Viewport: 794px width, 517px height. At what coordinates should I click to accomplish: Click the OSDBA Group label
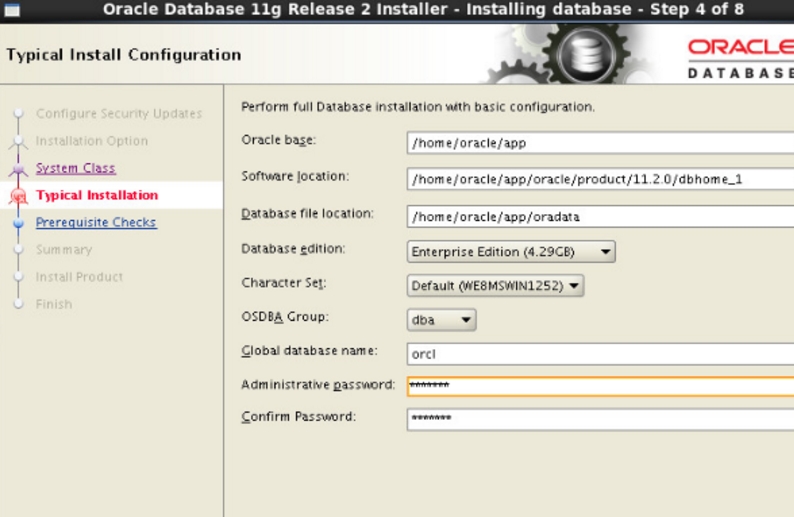coord(285,317)
